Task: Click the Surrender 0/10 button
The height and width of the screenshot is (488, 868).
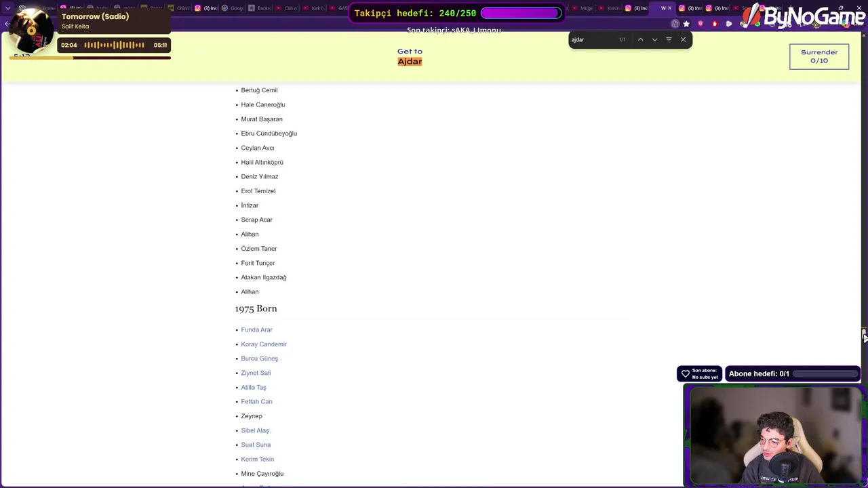Action: [819, 56]
